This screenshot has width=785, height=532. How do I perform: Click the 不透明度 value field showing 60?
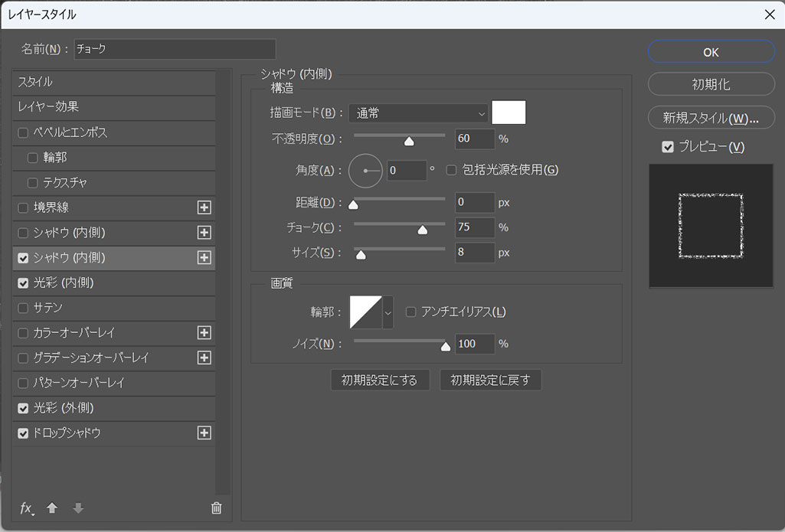475,139
